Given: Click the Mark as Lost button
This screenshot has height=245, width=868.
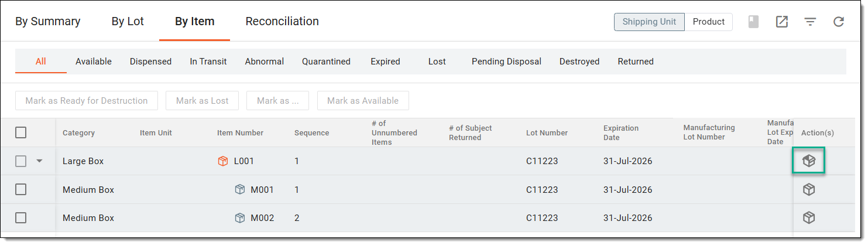Looking at the screenshot, I should [x=203, y=101].
